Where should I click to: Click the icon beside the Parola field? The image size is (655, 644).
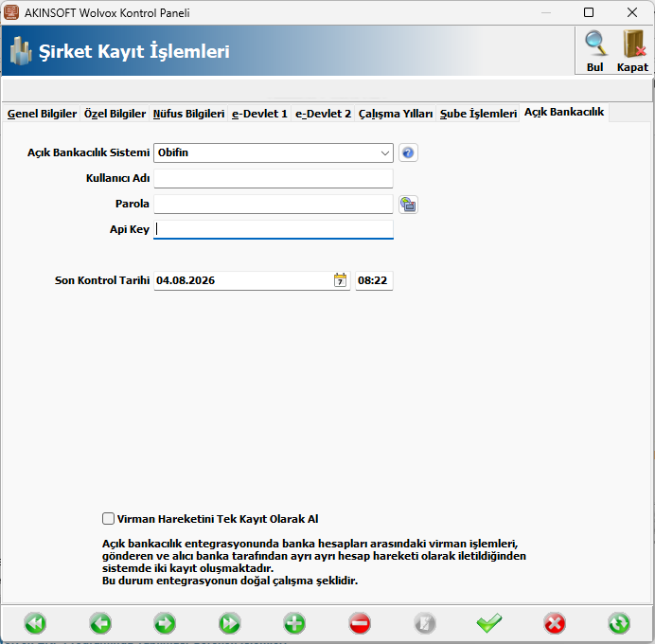[x=408, y=205]
